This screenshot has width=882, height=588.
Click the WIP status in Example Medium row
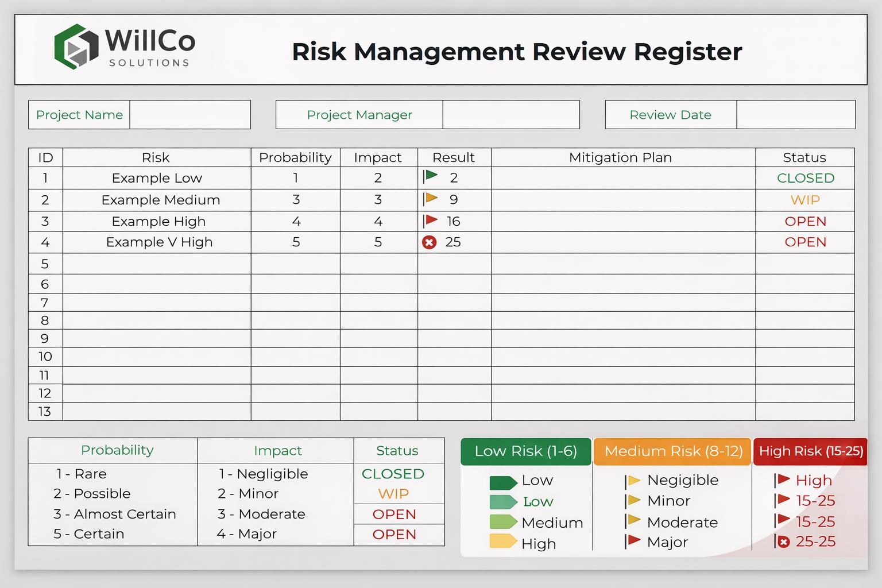tap(805, 200)
